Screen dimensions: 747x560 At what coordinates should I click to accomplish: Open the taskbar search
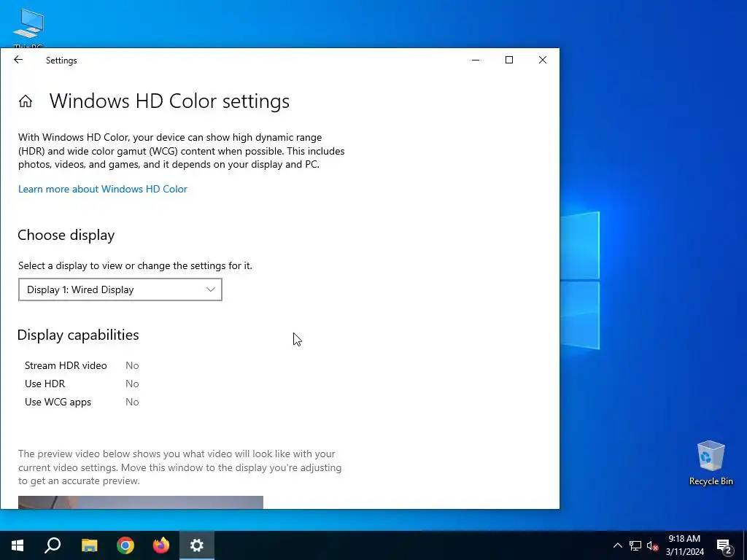[x=53, y=545]
